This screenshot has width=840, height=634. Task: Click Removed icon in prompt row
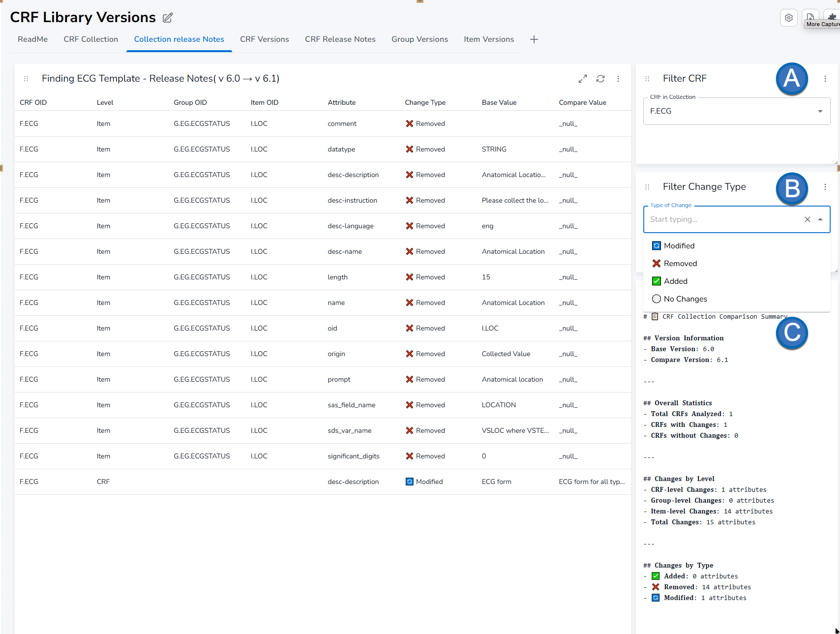pos(409,380)
